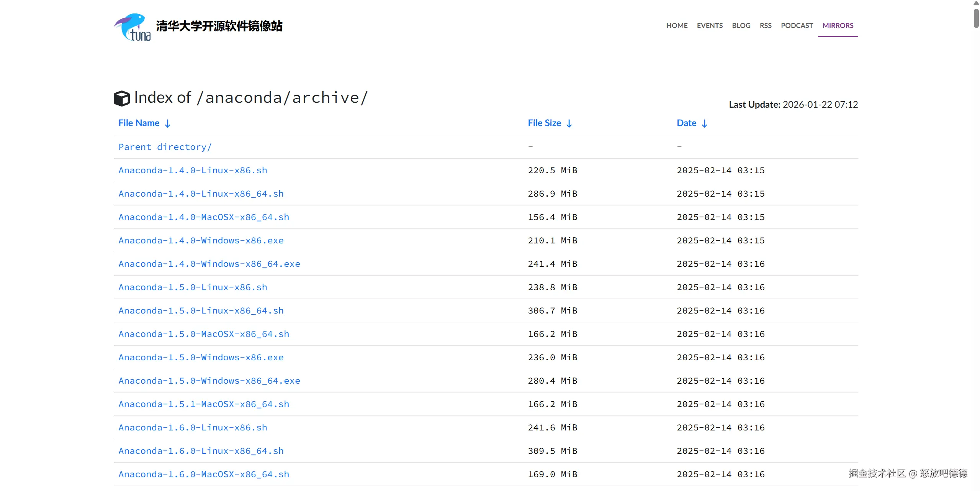Open the BLOG nav link

741,26
